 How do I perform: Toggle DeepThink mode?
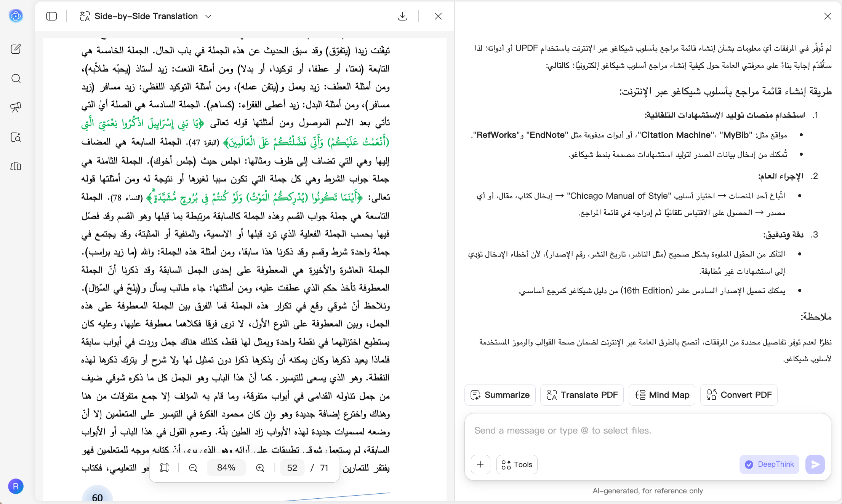(x=769, y=464)
